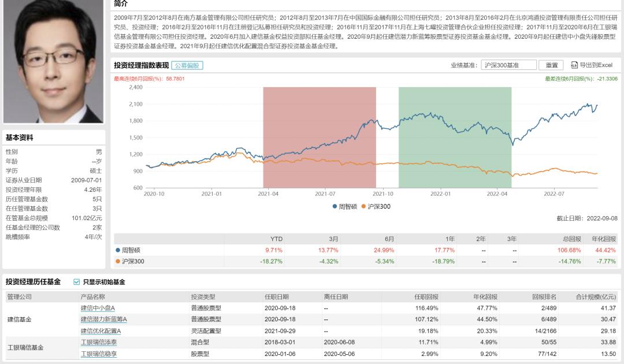Viewport: 624px width, 364px height.
Task: Click the fund manager portrait photo
Action: point(53,61)
